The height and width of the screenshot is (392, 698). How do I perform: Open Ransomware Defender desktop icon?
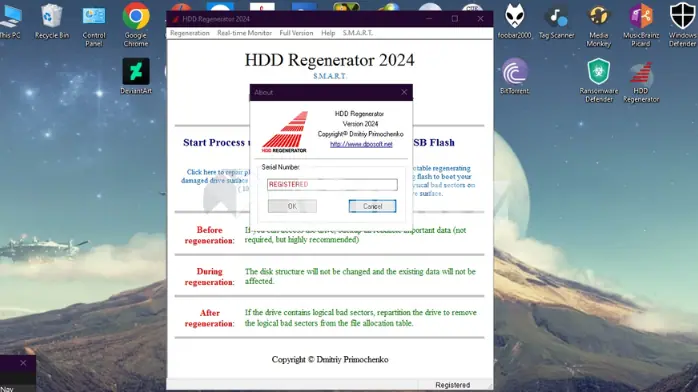598,80
